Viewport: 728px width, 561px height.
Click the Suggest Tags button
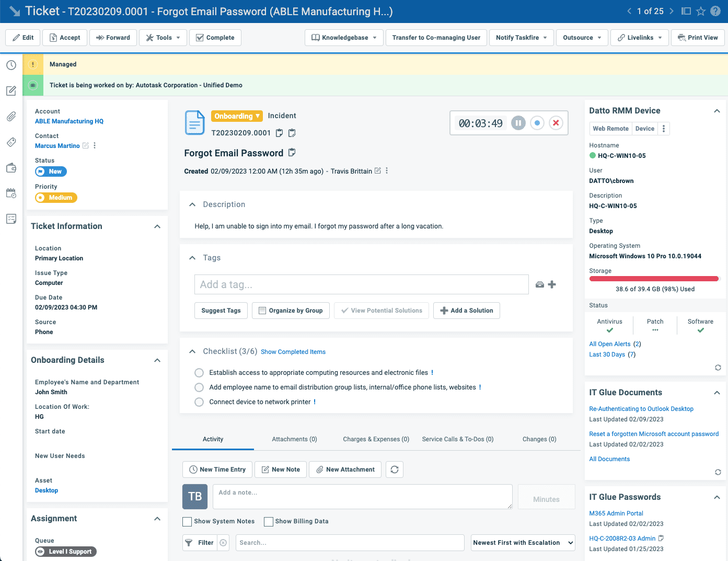click(x=221, y=310)
